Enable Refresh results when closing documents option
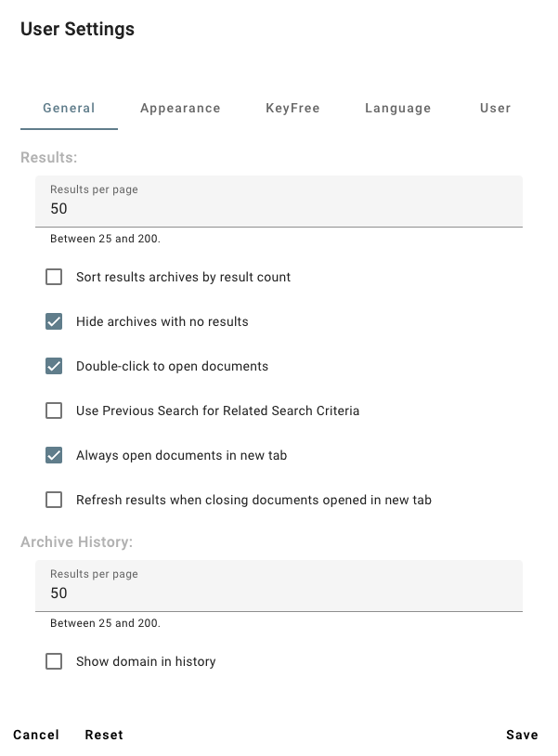The image size is (558, 756). click(55, 500)
